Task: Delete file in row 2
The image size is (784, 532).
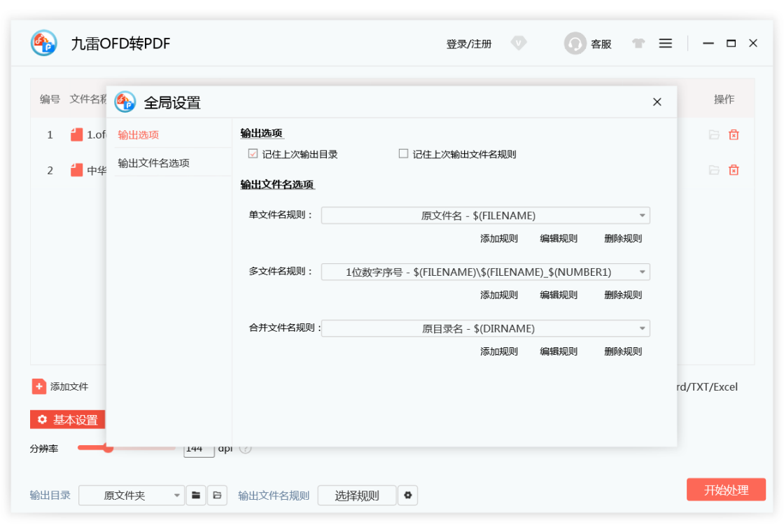Action: pos(734,170)
